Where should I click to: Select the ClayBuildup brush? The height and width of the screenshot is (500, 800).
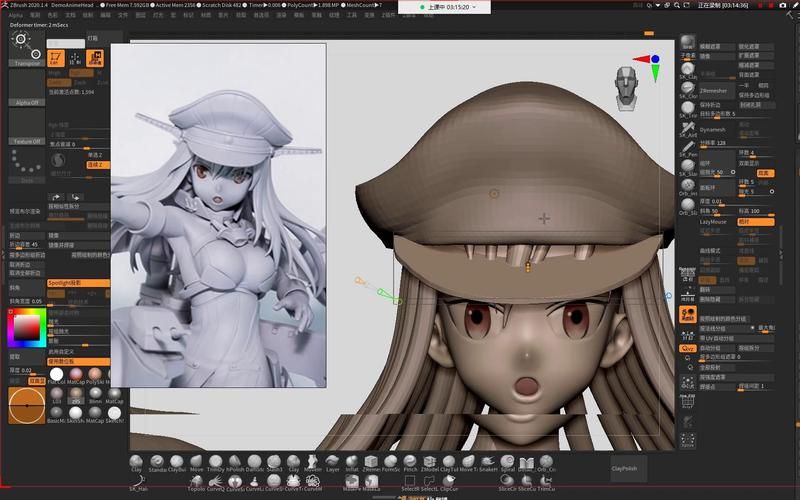coord(177,463)
